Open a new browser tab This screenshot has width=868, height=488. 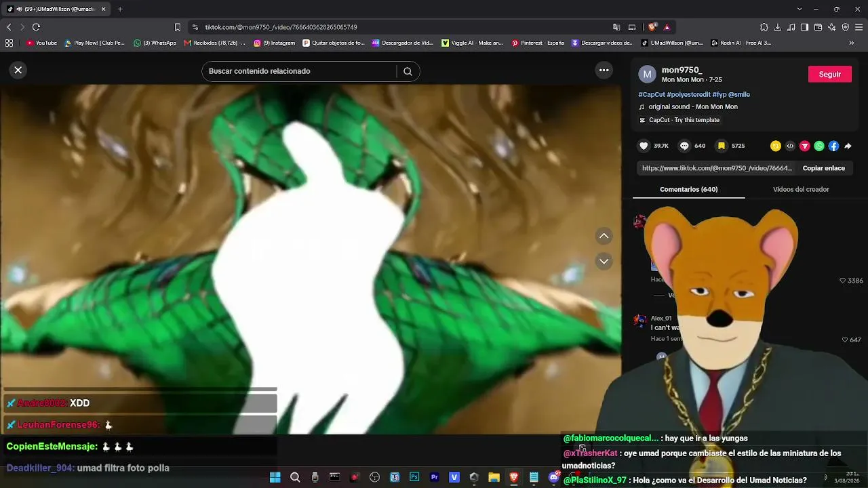pos(120,9)
